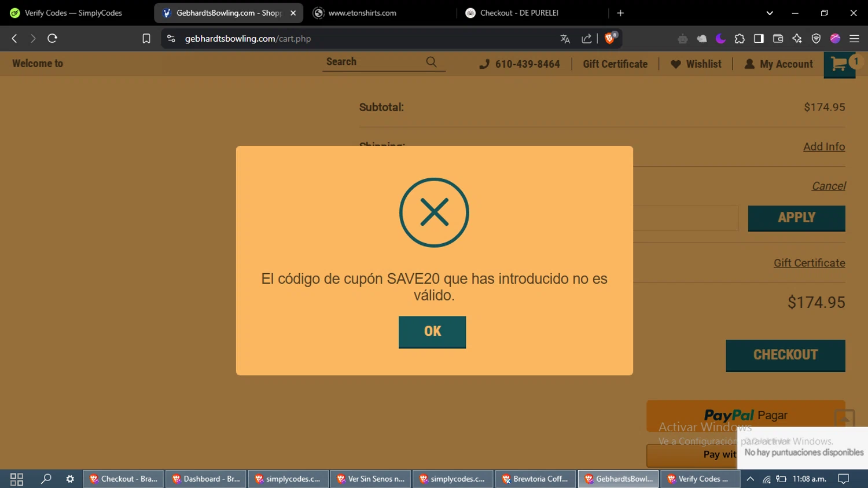Open the site information icon in address bar

pos(171,38)
